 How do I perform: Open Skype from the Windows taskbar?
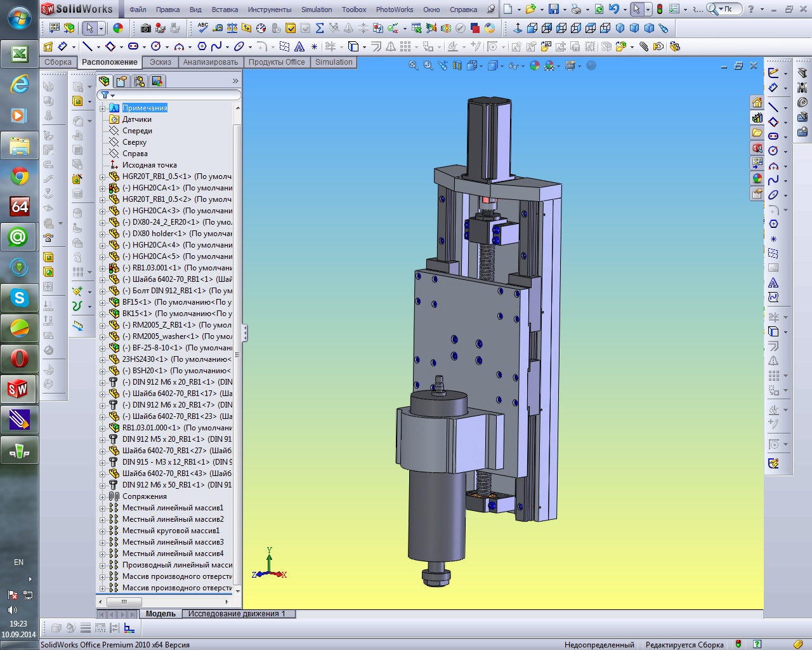(19, 298)
